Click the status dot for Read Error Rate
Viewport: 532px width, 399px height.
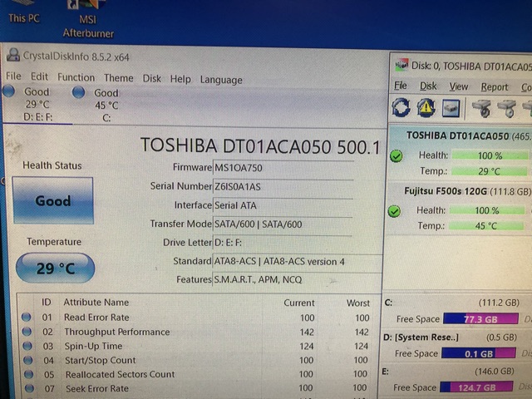pyautogui.click(x=26, y=318)
